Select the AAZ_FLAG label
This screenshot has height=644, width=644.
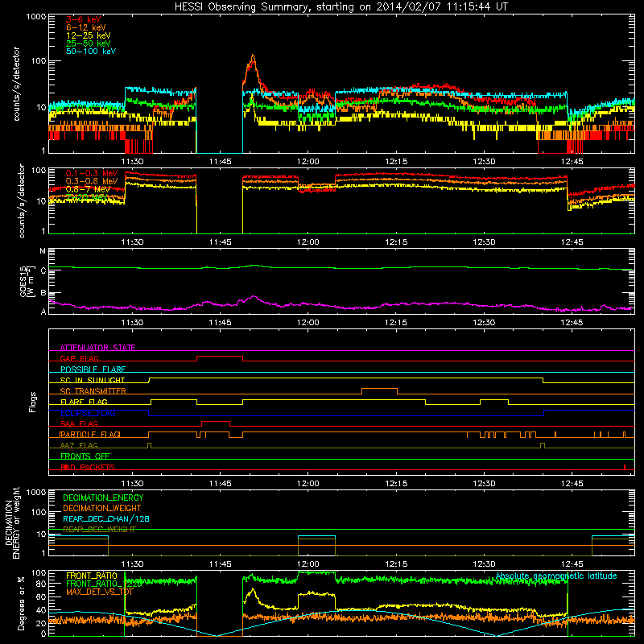pos(79,445)
